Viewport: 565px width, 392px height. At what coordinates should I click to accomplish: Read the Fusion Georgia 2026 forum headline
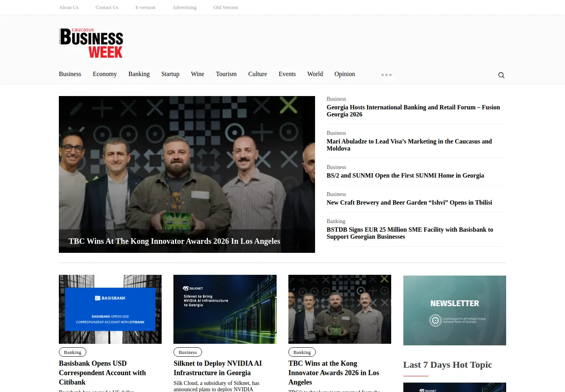[x=413, y=111]
